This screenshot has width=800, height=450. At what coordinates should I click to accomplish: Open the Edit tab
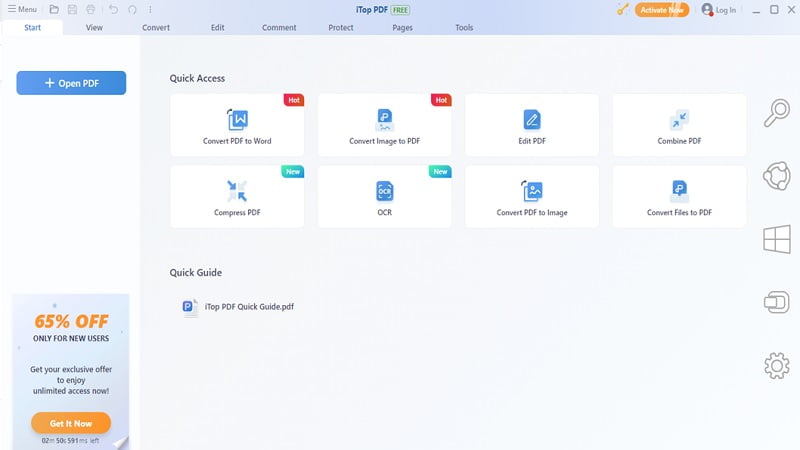[x=218, y=28]
